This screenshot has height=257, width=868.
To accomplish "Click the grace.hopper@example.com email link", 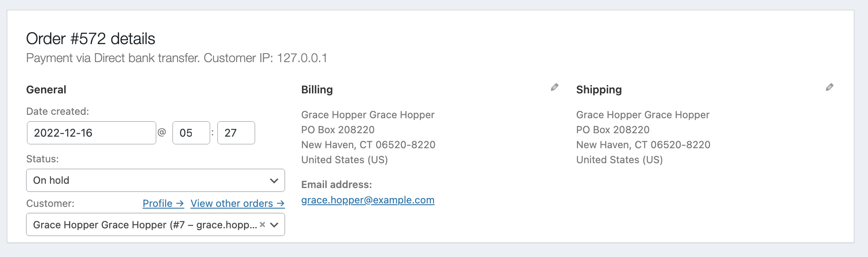I will [368, 200].
